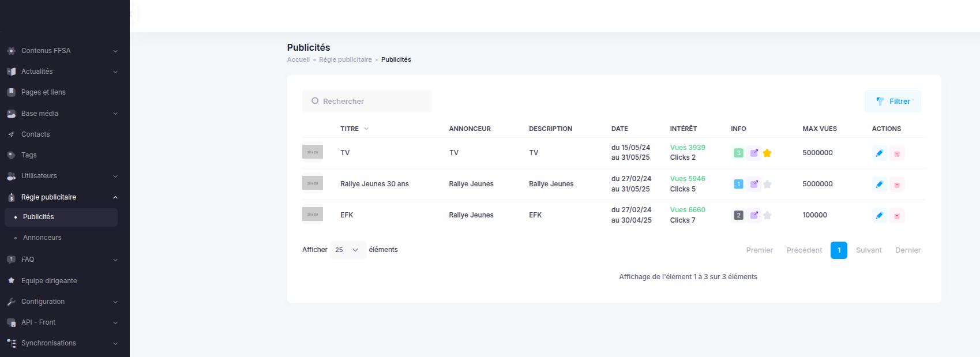Delete the Rallye Jeunes 30 ans row
This screenshot has height=357, width=980.
point(897,185)
